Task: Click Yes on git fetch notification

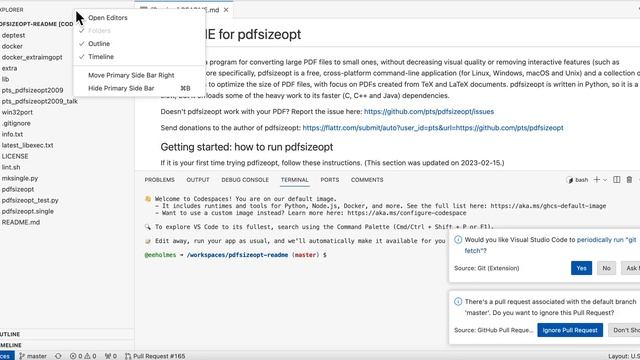Action: click(581, 268)
